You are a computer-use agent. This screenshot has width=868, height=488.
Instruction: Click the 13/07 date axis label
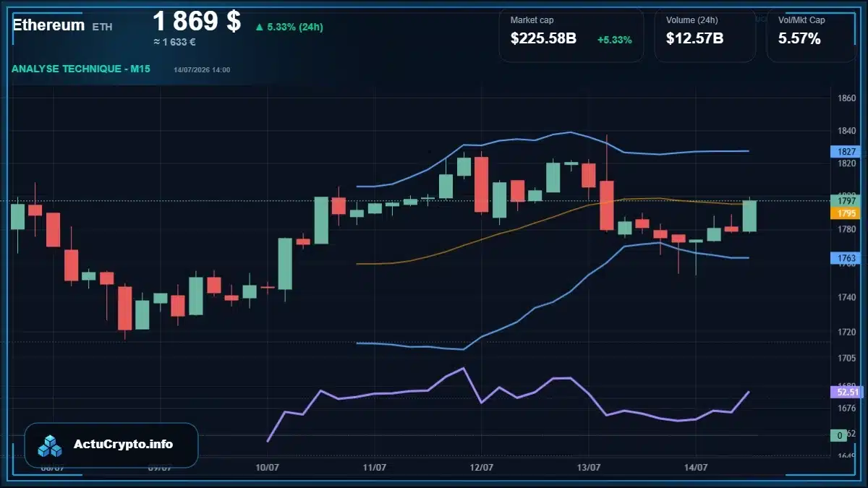tap(588, 468)
